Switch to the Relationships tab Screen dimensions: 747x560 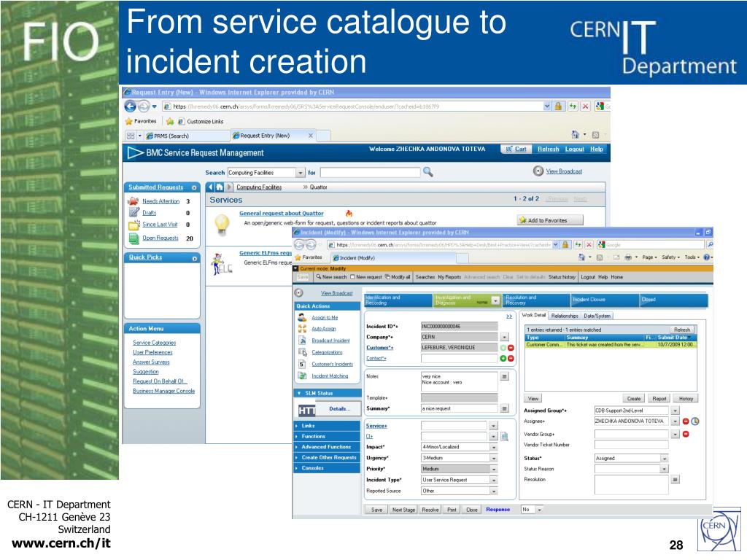[x=565, y=316]
